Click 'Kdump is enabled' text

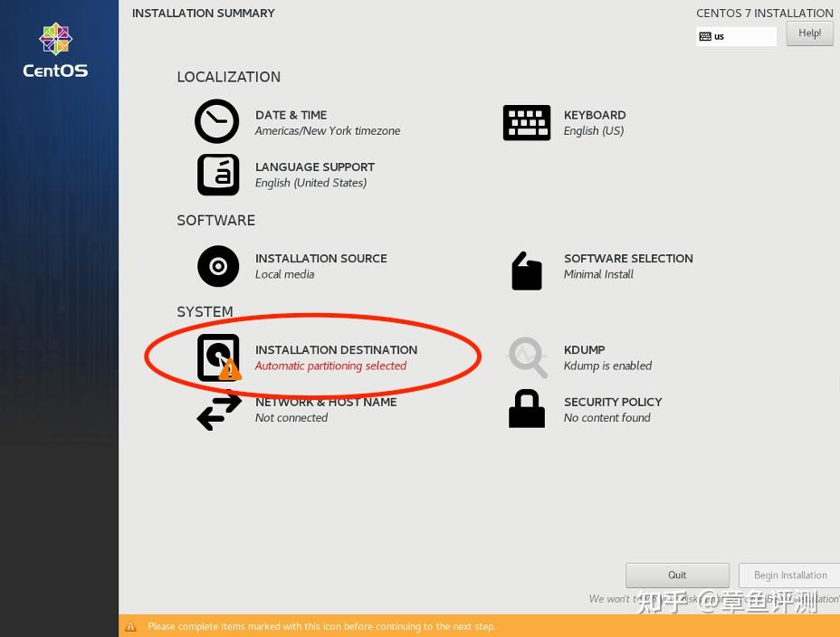[607, 366]
